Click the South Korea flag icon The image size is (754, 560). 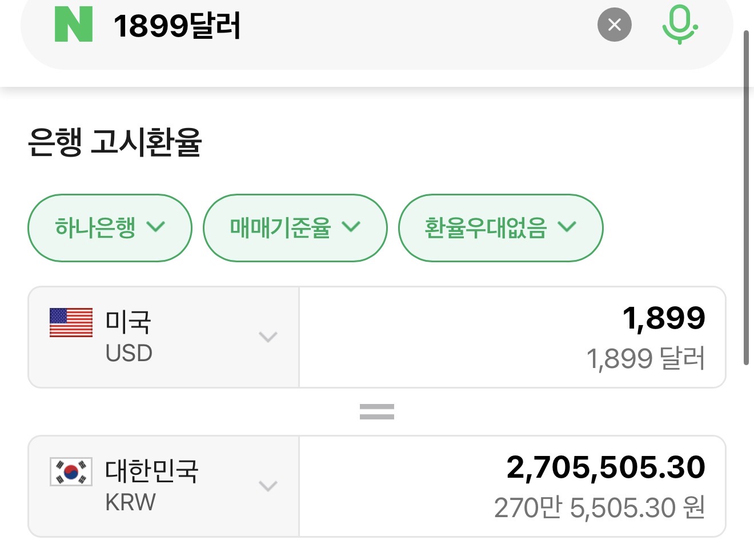click(71, 472)
